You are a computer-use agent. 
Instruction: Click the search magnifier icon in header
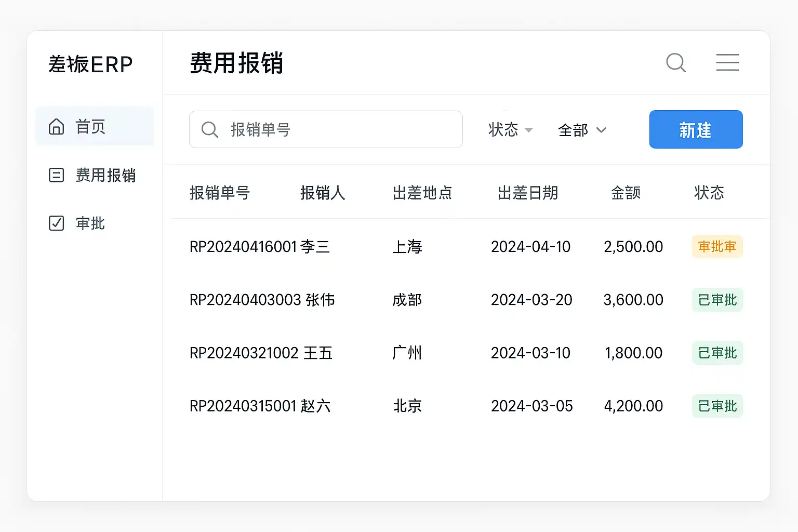click(x=676, y=63)
